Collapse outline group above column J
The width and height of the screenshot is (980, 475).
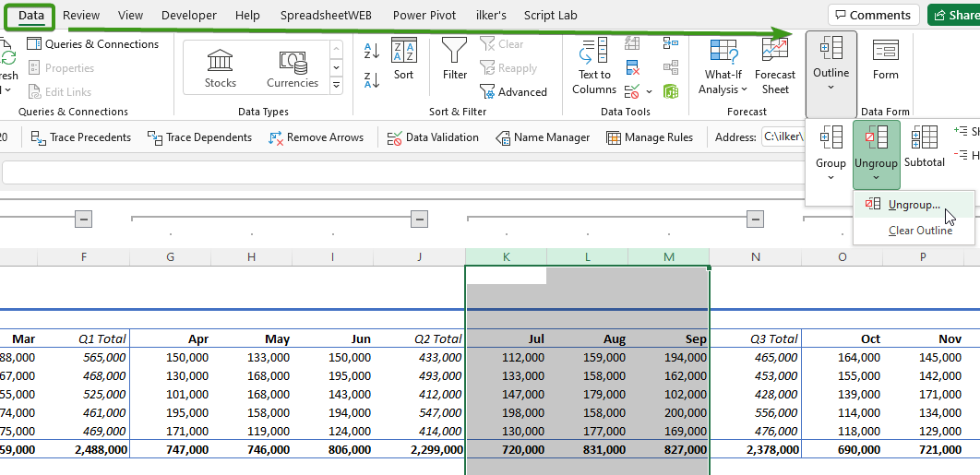point(419,219)
